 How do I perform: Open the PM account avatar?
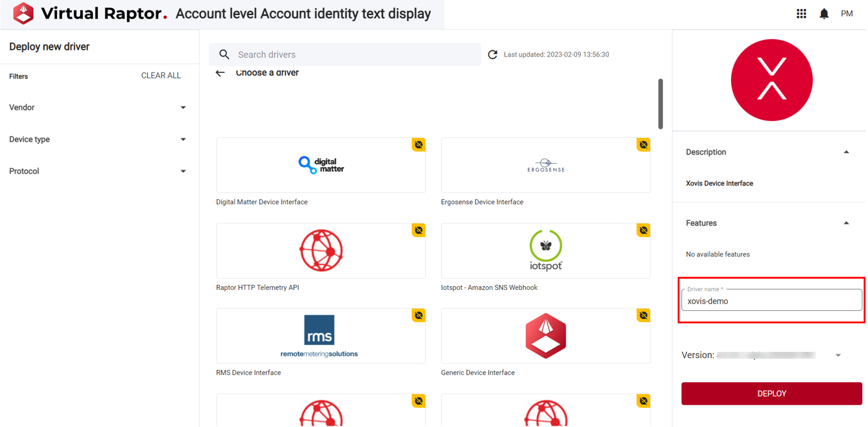click(x=847, y=13)
